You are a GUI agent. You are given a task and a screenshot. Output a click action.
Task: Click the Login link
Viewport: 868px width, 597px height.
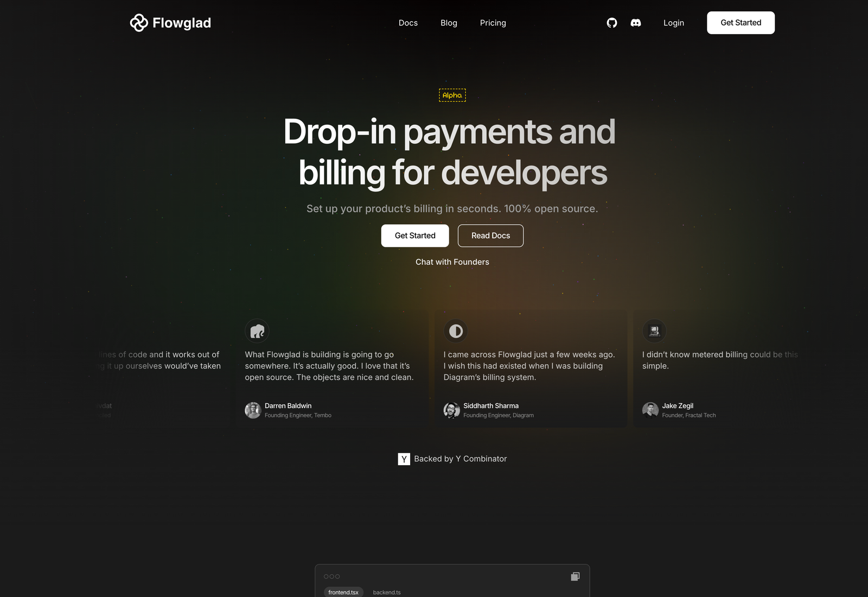[x=674, y=23]
